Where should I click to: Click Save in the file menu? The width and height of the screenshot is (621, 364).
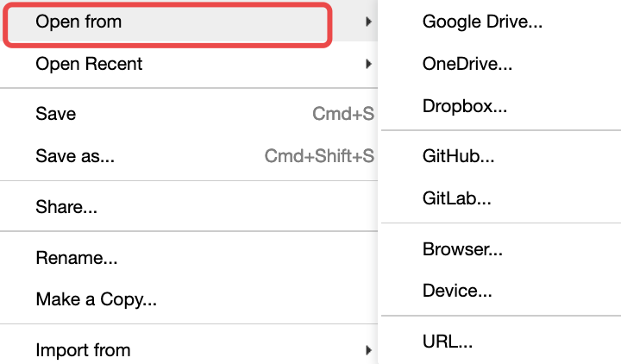[56, 114]
